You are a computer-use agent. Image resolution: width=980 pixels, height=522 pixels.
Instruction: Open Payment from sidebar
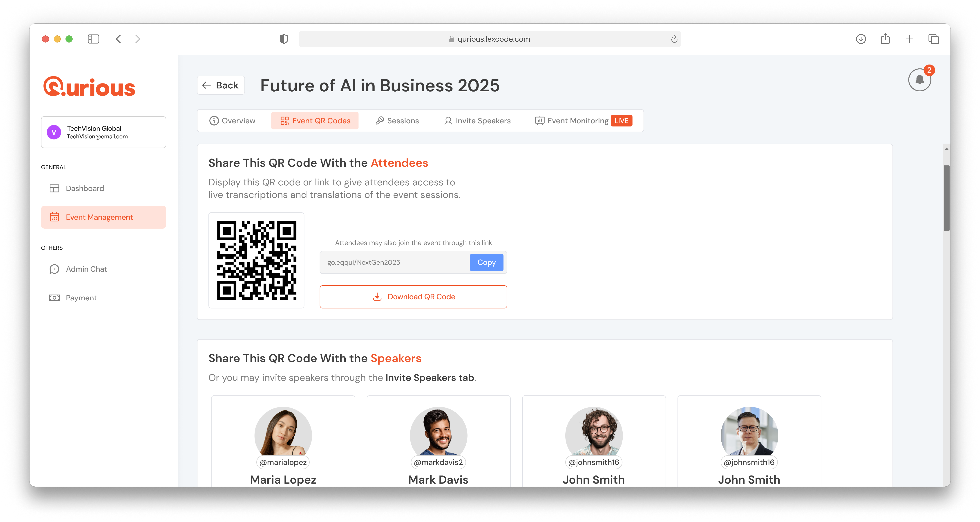click(x=104, y=298)
